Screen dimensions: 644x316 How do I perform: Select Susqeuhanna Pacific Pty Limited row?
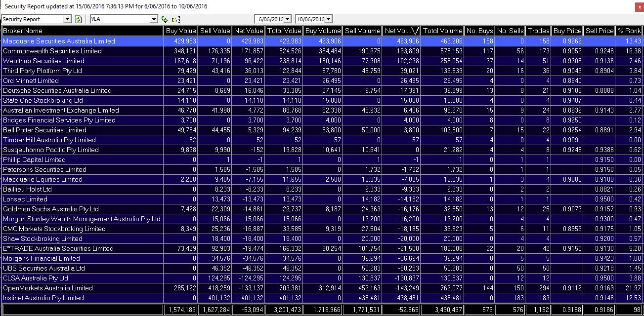322,150
